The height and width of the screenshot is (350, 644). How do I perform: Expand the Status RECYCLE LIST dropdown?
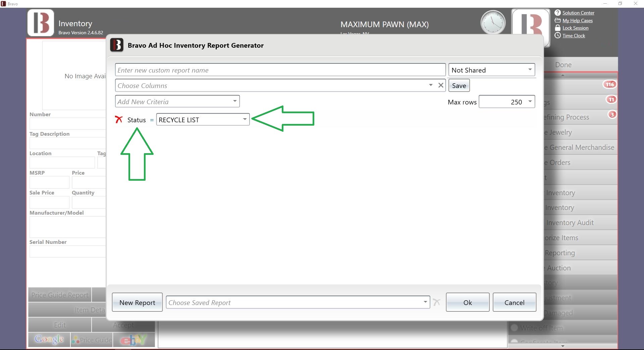203,120
